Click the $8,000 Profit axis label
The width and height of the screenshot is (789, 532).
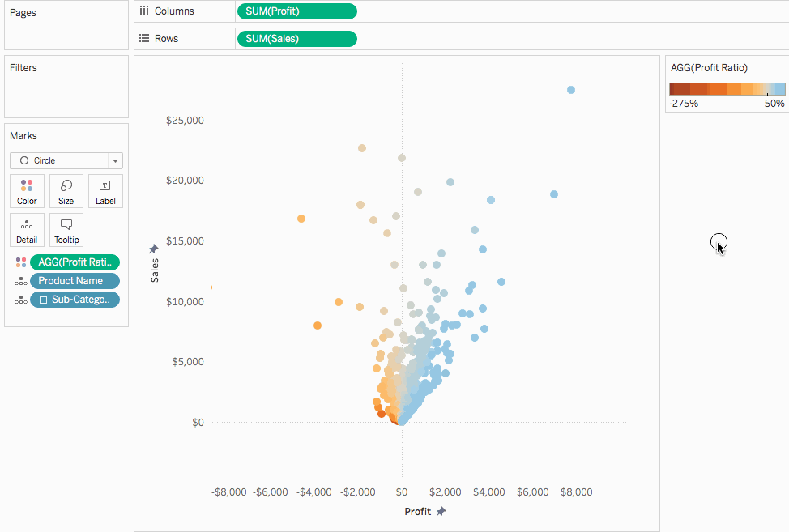[x=577, y=492]
